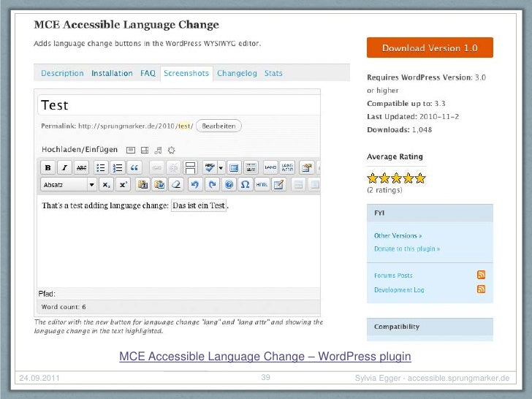Open the Changelog tab
532x399 pixels.
pyautogui.click(x=237, y=73)
